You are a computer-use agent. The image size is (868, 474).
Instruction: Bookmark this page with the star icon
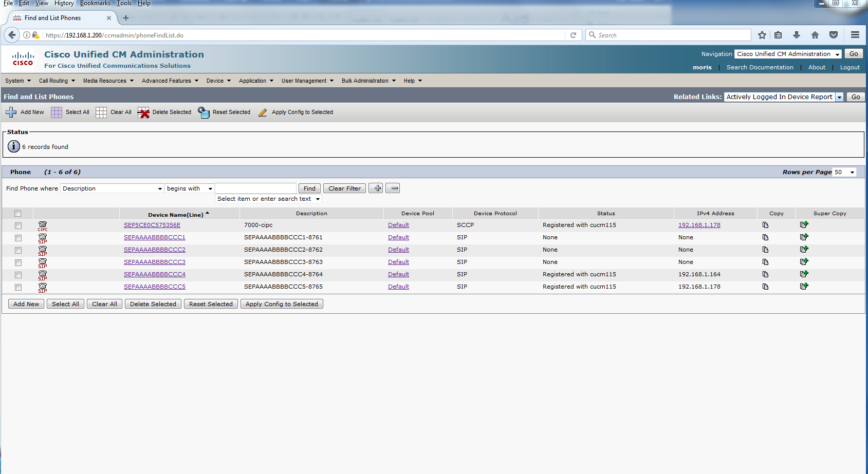(x=762, y=35)
